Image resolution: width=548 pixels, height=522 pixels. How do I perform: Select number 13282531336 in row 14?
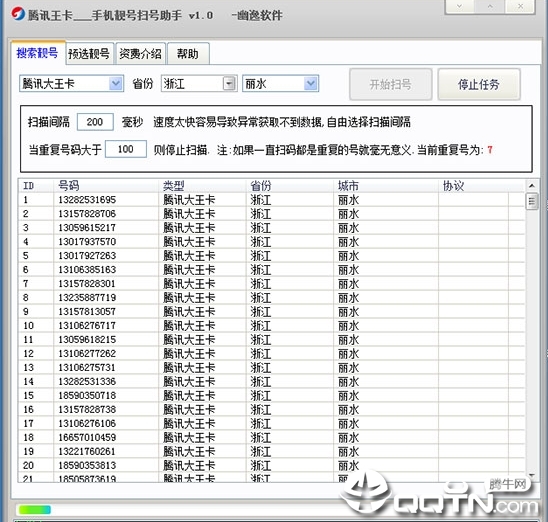(x=87, y=382)
